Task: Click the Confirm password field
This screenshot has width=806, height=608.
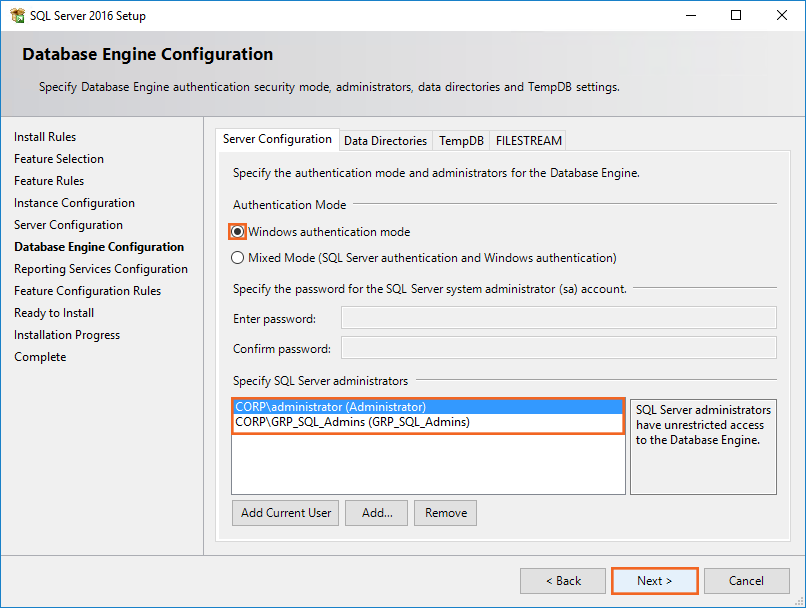Action: point(558,348)
